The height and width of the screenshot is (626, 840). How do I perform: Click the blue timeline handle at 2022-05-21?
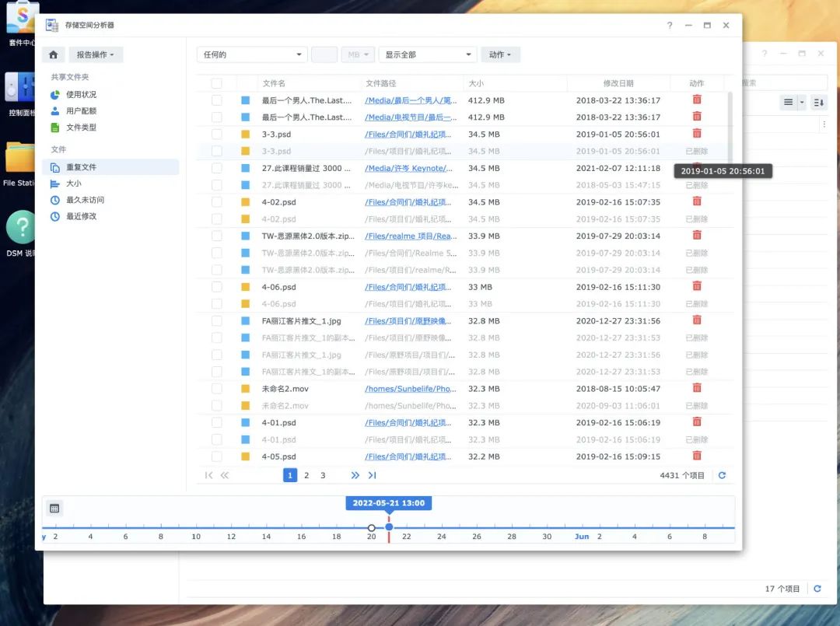[x=389, y=527]
